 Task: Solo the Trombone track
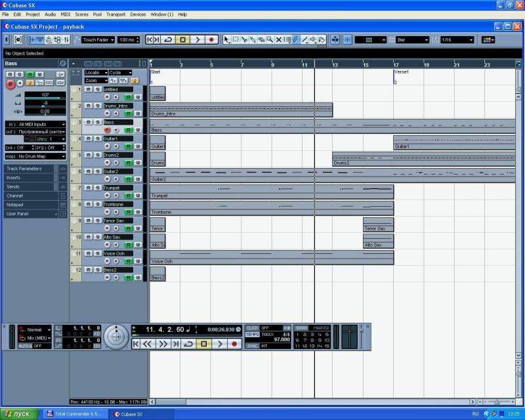(97, 204)
